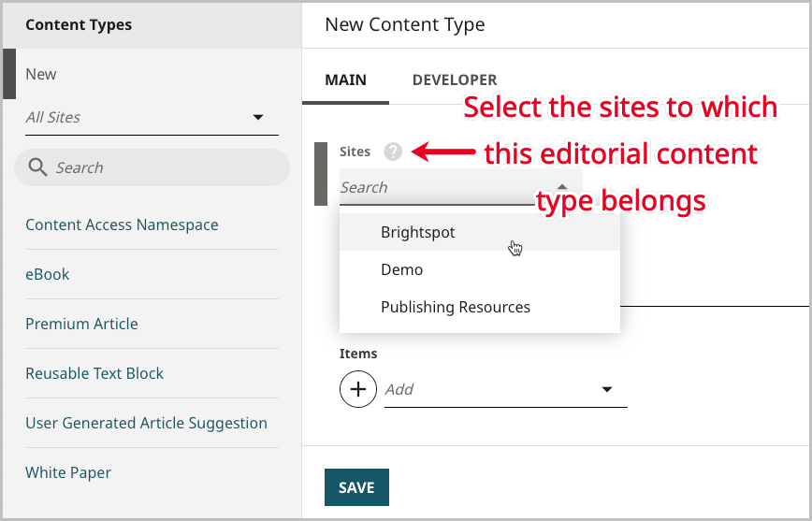Viewport: 812px width, 521px height.
Task: Open the eBook content type
Action: (47, 274)
